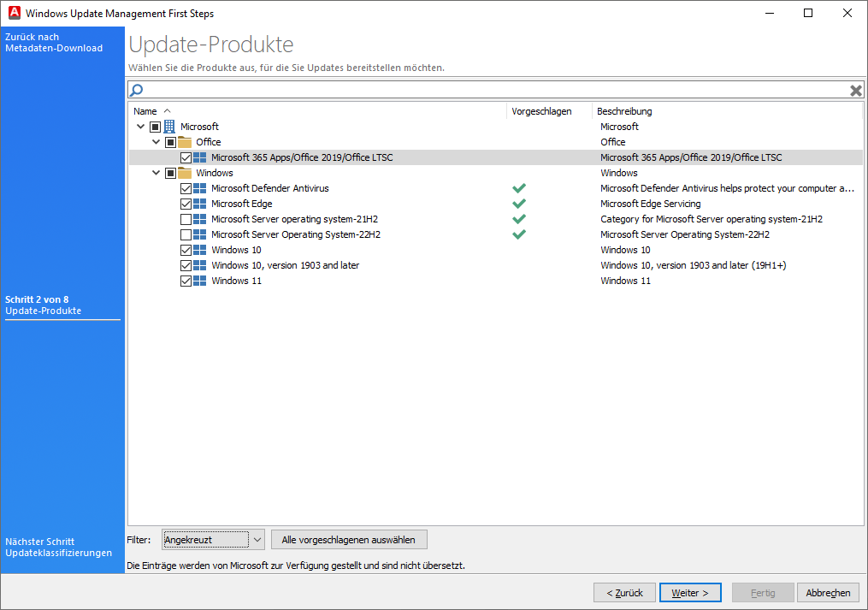Select the Microsoft Edge row label
The image size is (868, 610).
tap(242, 204)
